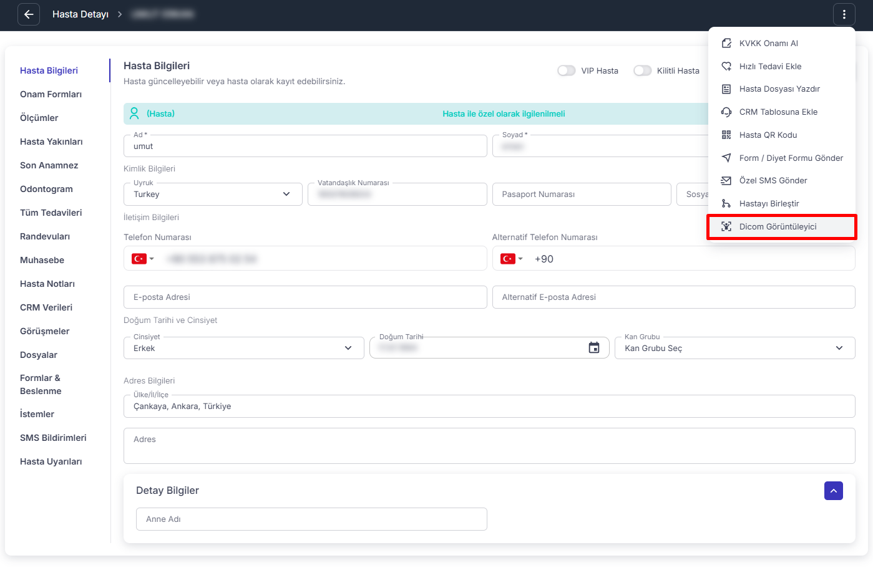Click the Ad input field

(305, 146)
